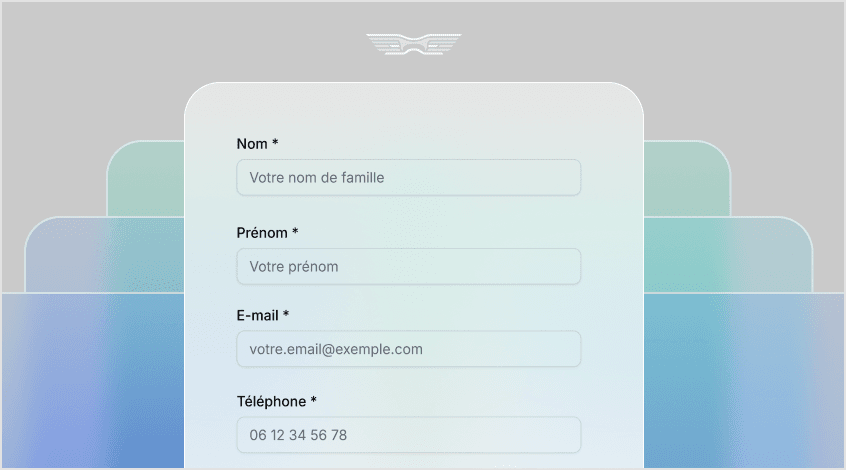
Task: Click the green background card on the right
Action: tap(684, 180)
